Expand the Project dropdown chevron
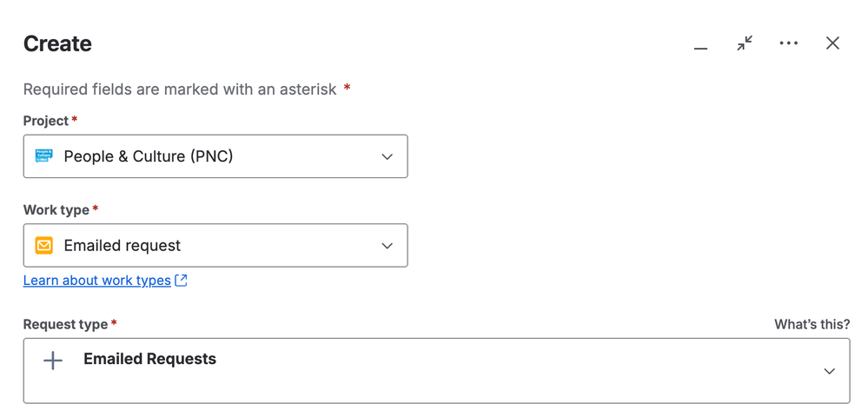Viewport: 868px width, 417px height. point(388,157)
